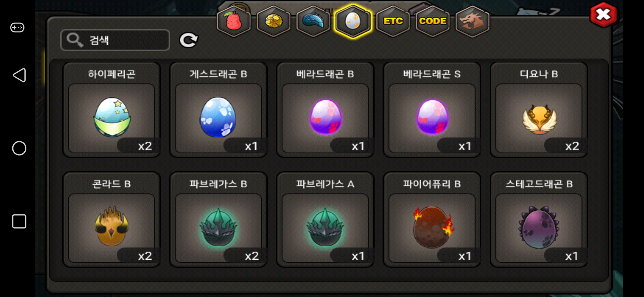Select the 베라드래곤 S egg
Viewport: 644px width, 297px height.
point(432,110)
